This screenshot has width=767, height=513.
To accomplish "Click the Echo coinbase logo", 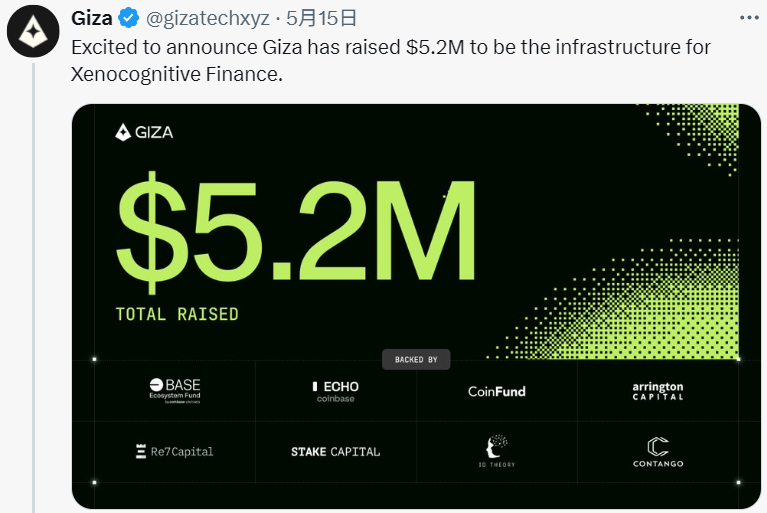I will [335, 391].
